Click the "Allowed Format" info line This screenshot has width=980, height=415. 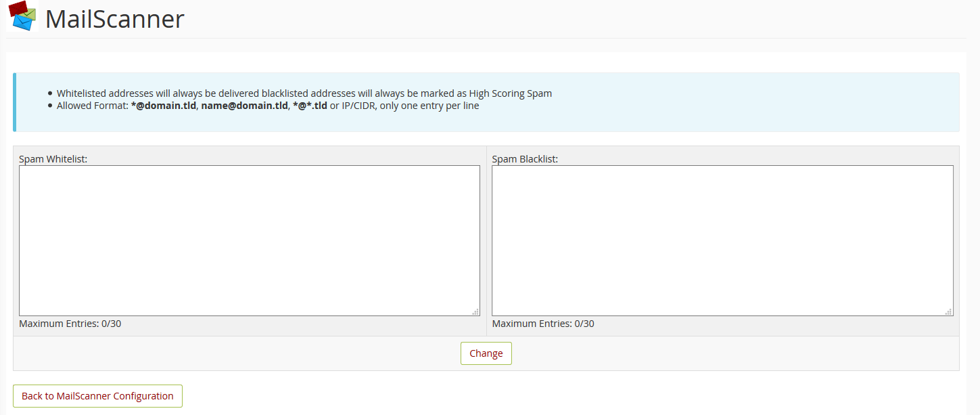coord(268,106)
